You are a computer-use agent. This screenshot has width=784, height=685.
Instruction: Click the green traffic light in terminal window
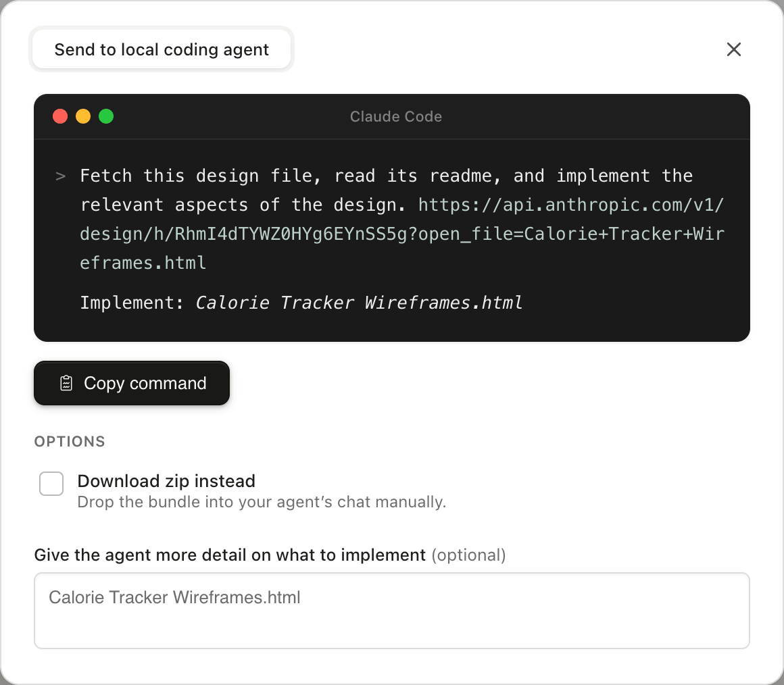(x=106, y=116)
